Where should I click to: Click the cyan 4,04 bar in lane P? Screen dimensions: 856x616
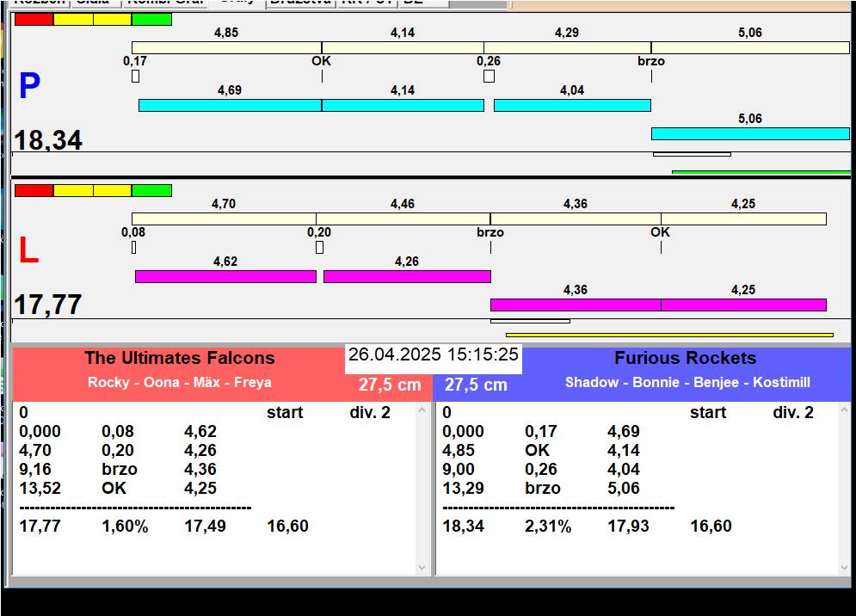tap(572, 106)
